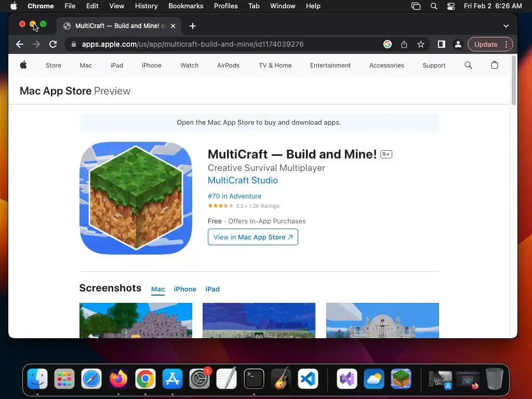Screen dimensions: 532x399
Task: Open the shopping bag icon
Action: [x=495, y=65]
